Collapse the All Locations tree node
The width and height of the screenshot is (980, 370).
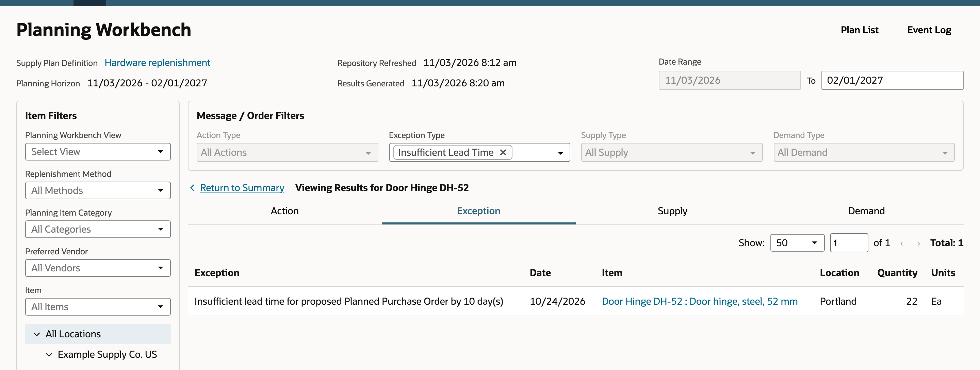pyautogui.click(x=36, y=334)
